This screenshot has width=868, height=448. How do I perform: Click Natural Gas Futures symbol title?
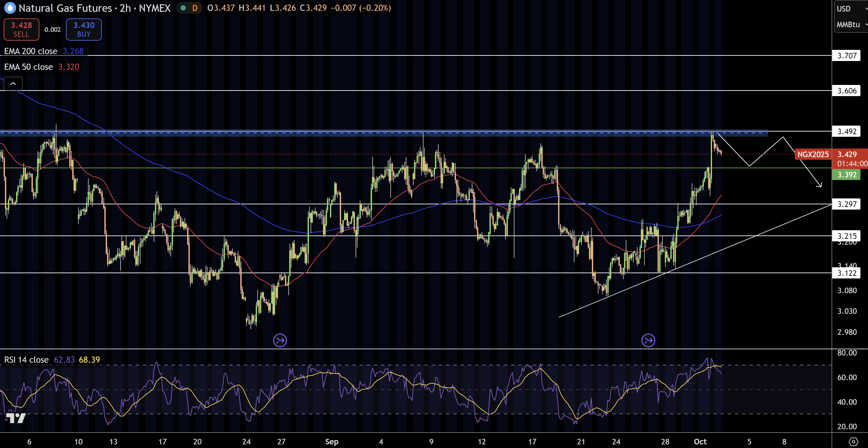point(65,8)
